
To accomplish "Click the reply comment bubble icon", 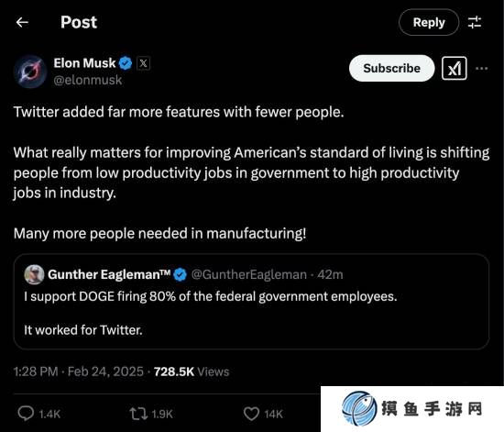I will [26, 414].
